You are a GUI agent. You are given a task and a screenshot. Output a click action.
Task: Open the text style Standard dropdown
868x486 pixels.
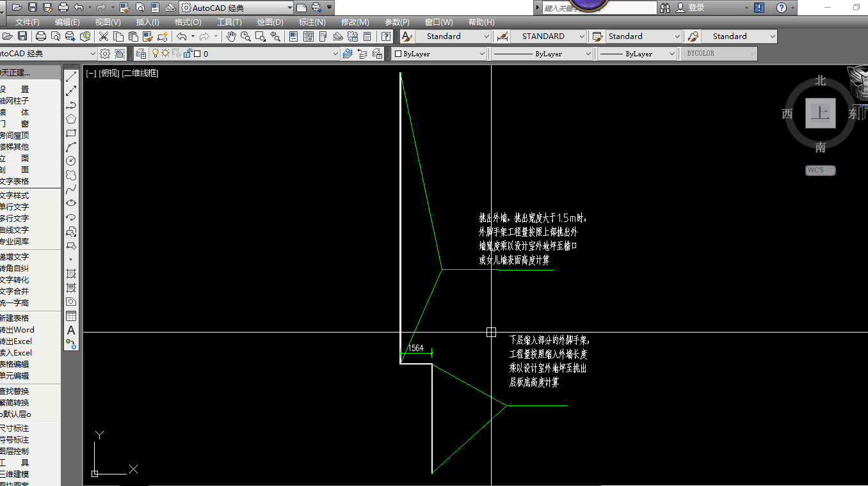point(486,36)
